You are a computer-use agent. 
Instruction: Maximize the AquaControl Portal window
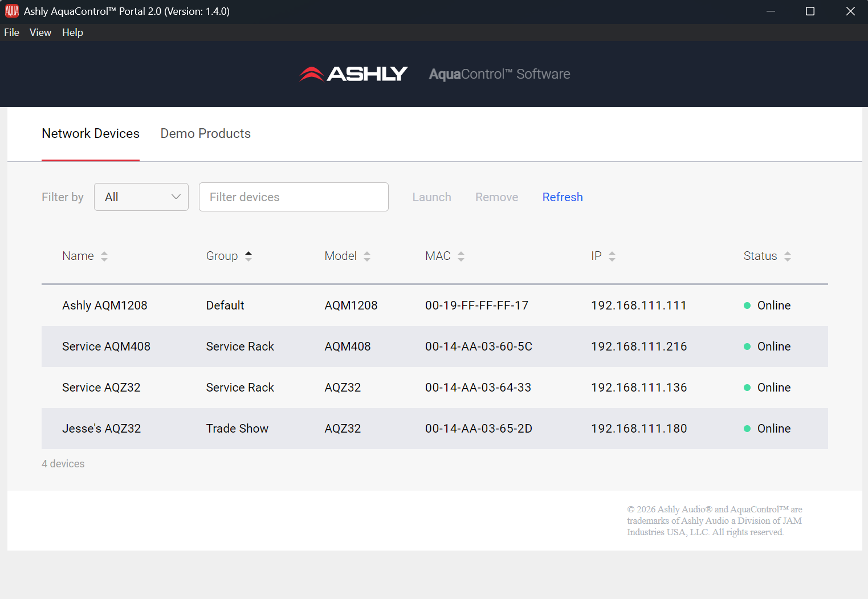point(810,11)
